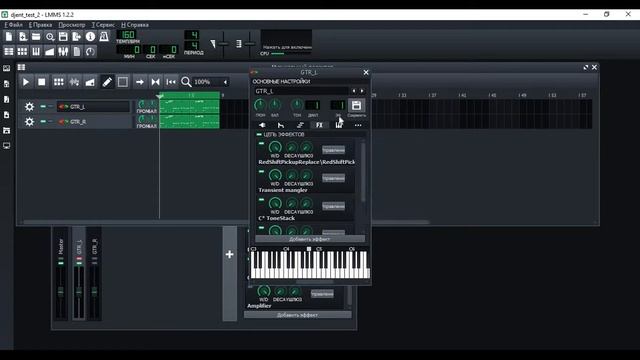This screenshot has width=640, height=360.
Task: Open My Projects in the left sidebar
Action: [7, 84]
